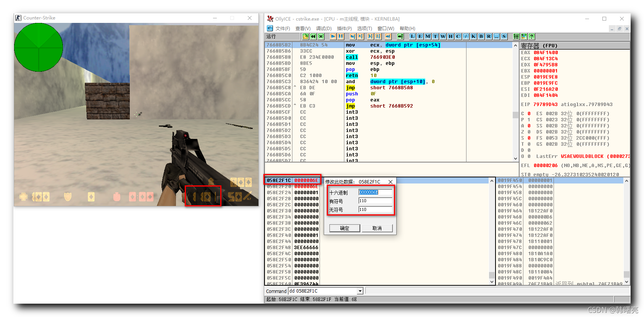Click the 有符号 signed value field
The image size is (644, 317).
point(376,201)
